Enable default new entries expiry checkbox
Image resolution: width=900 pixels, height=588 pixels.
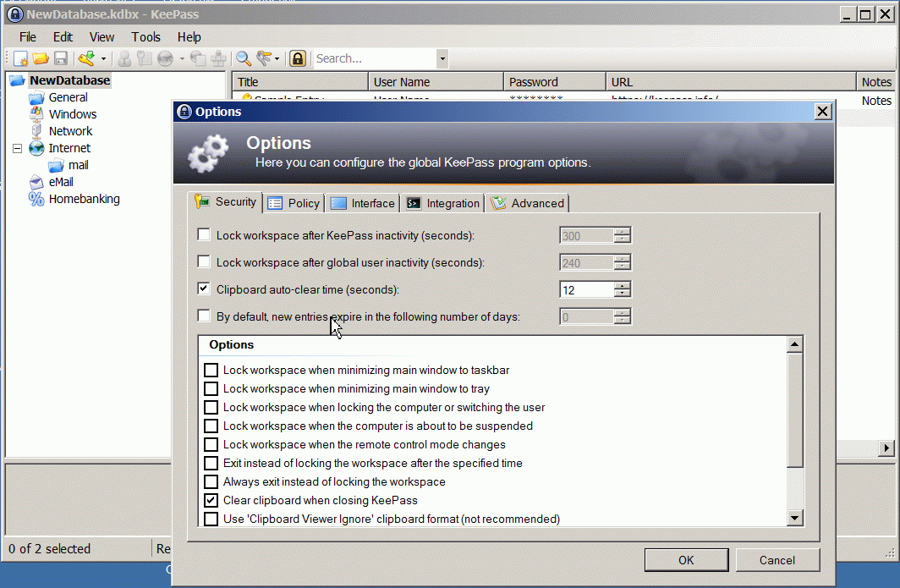[204, 316]
